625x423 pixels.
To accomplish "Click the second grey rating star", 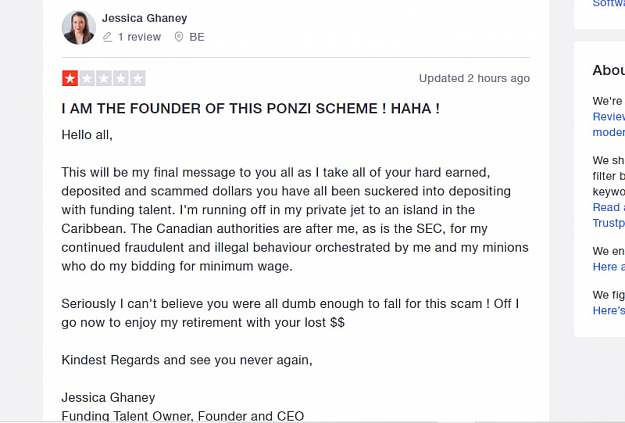I will [x=87, y=78].
